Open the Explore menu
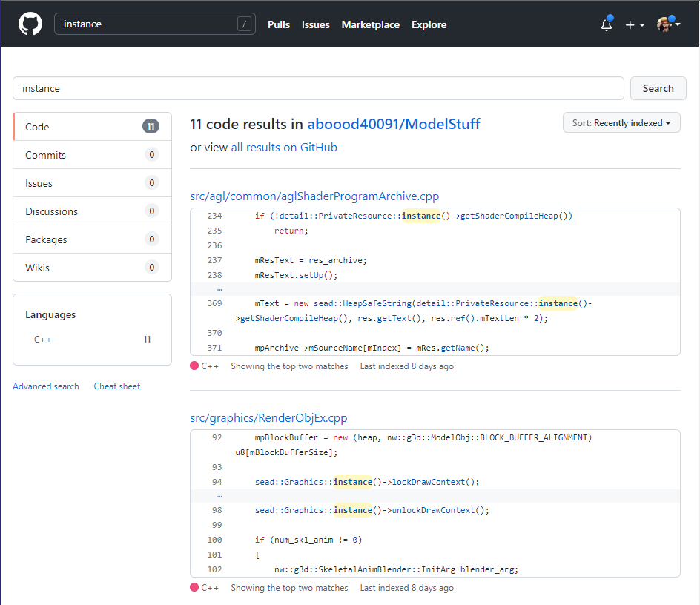Viewport: 700px width, 605px height. [x=429, y=24]
